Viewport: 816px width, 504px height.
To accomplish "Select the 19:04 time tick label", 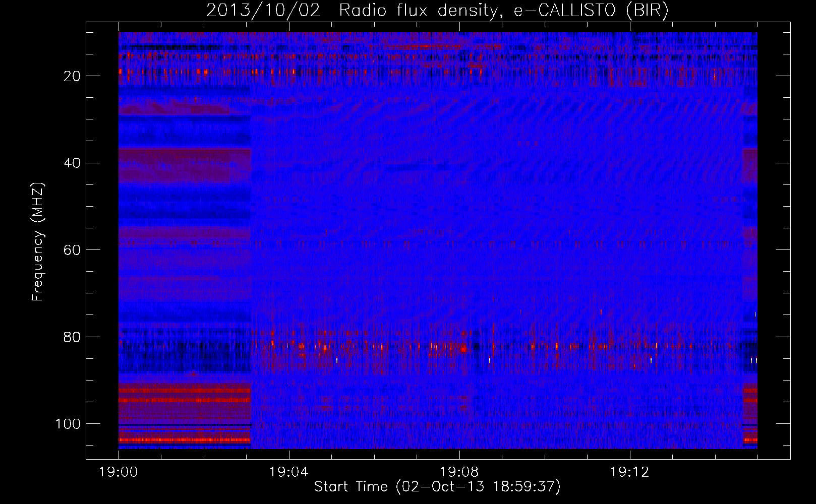I will pos(288,472).
